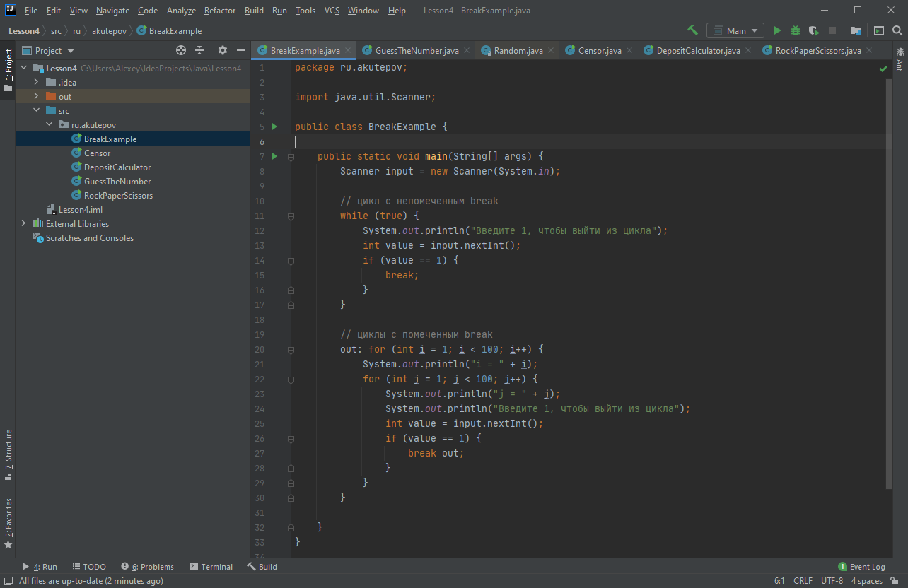This screenshot has height=588, width=908.
Task: Open the Event Log
Action: (861, 566)
